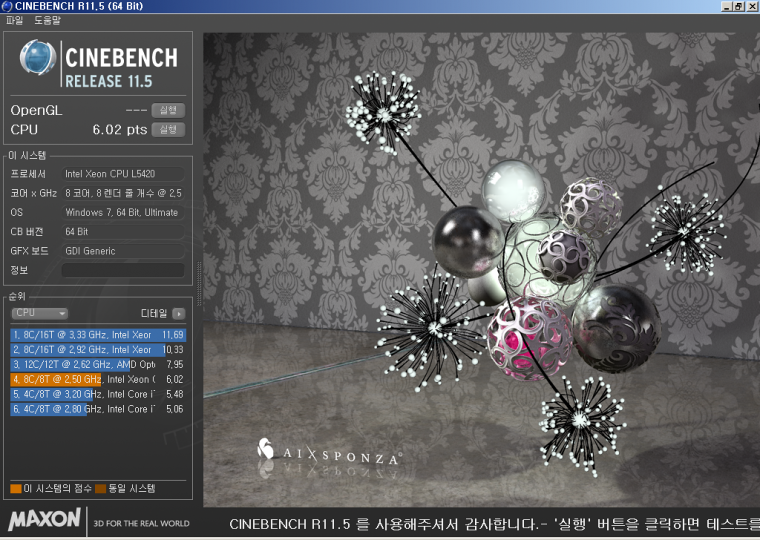Select ranking row 4C/8T @ 2.80 GHz

(97, 409)
